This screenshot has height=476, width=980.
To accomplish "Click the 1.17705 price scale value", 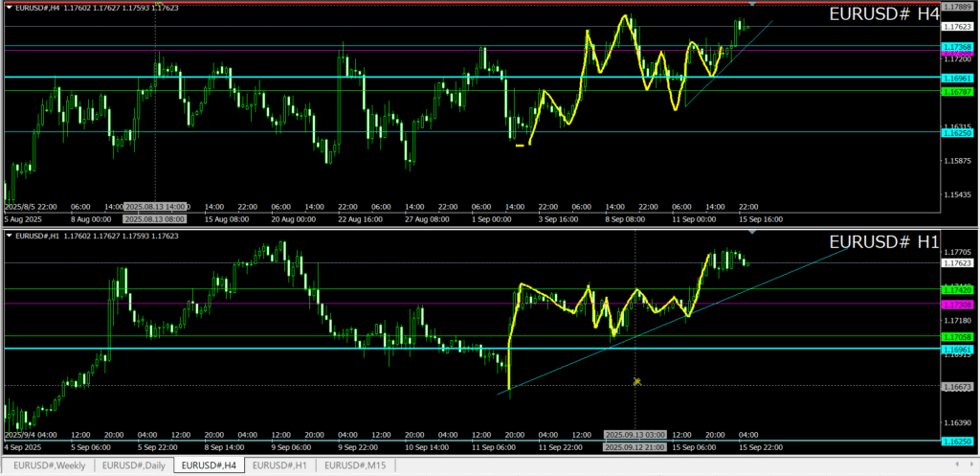I will click(x=958, y=253).
